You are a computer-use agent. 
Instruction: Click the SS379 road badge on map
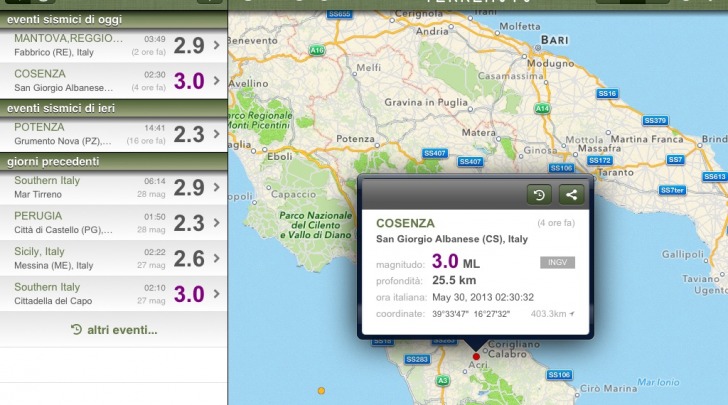pos(655,120)
